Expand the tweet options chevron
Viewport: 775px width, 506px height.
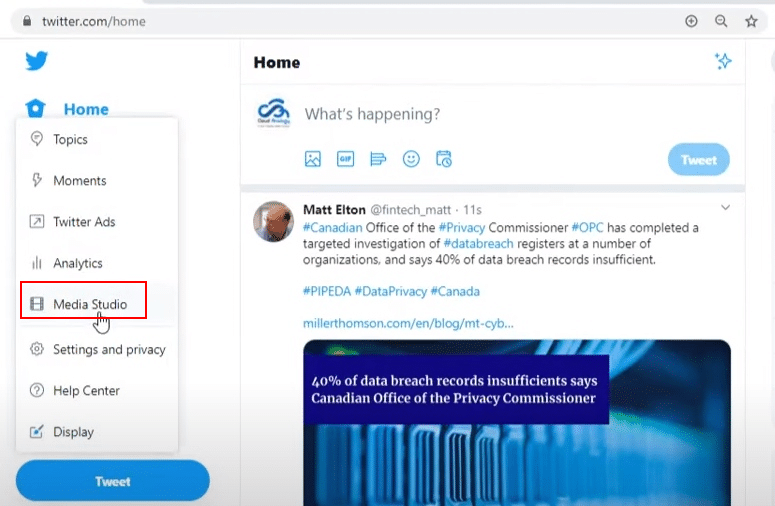[x=725, y=208]
